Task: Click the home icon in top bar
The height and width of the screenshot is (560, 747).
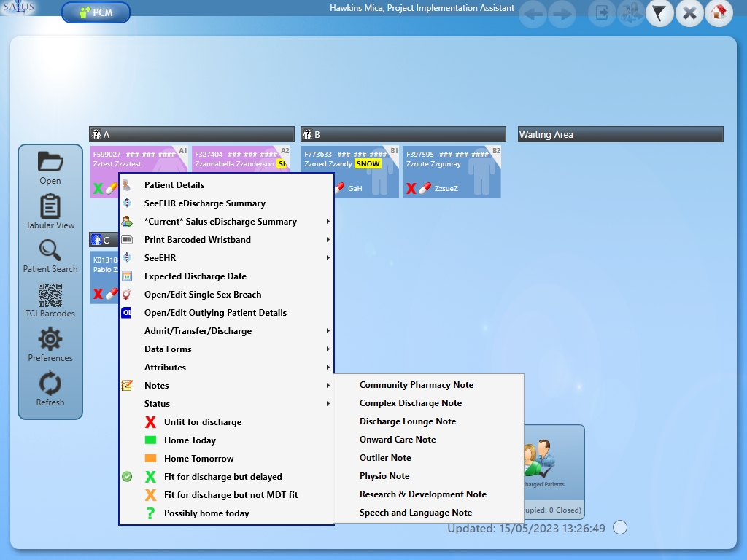Action: tap(719, 13)
